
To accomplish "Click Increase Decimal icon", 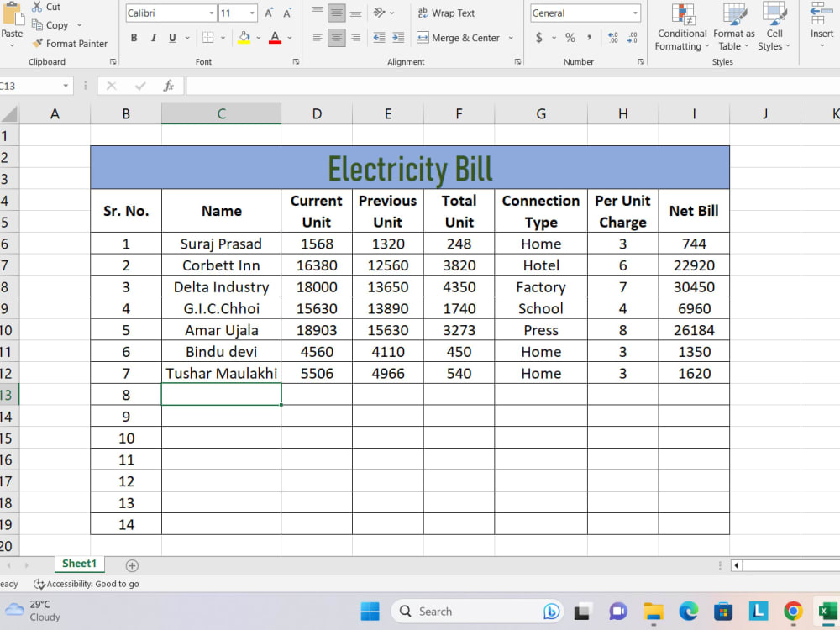I will tap(613, 38).
